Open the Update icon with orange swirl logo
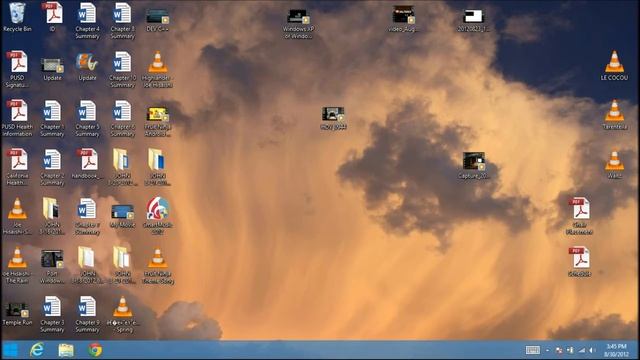 point(87,66)
